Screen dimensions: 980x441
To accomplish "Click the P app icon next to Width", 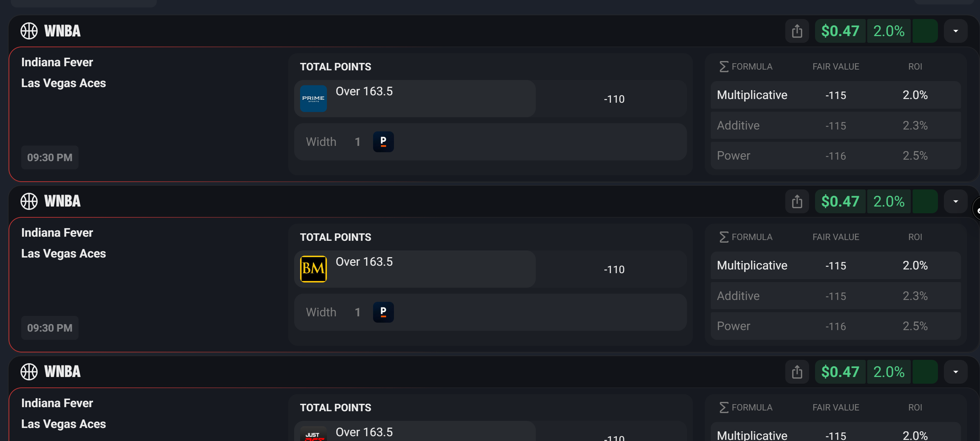I will tap(383, 141).
